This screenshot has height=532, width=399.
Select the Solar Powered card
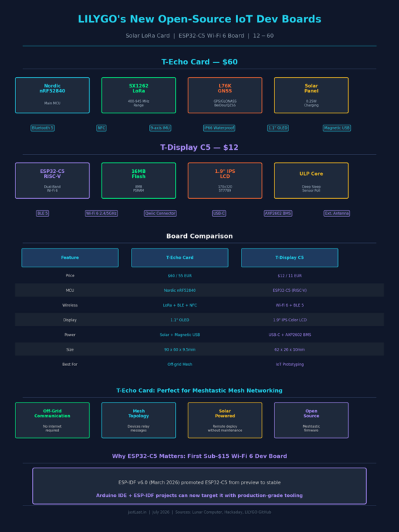pyautogui.click(x=225, y=421)
